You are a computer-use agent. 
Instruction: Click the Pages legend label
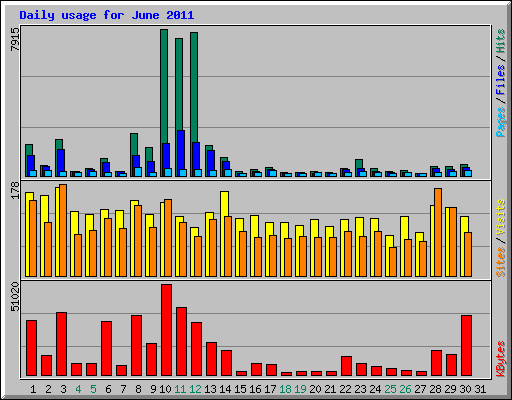point(500,122)
